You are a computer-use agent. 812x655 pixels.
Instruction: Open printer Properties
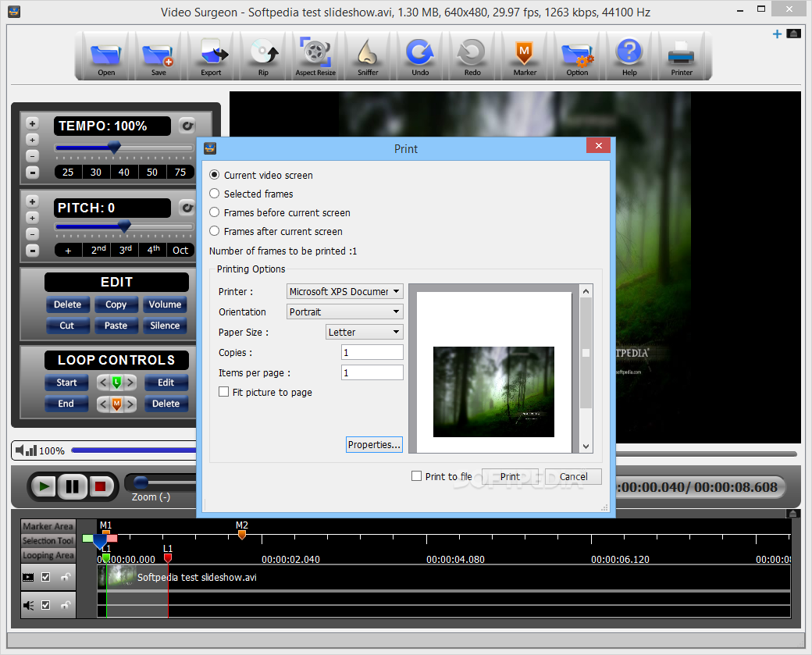(374, 445)
